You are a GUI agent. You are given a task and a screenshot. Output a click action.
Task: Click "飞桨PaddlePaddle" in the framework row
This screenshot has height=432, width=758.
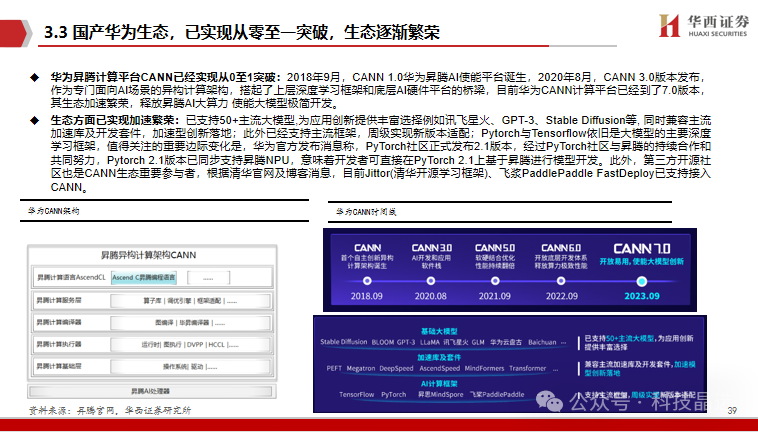497,394
